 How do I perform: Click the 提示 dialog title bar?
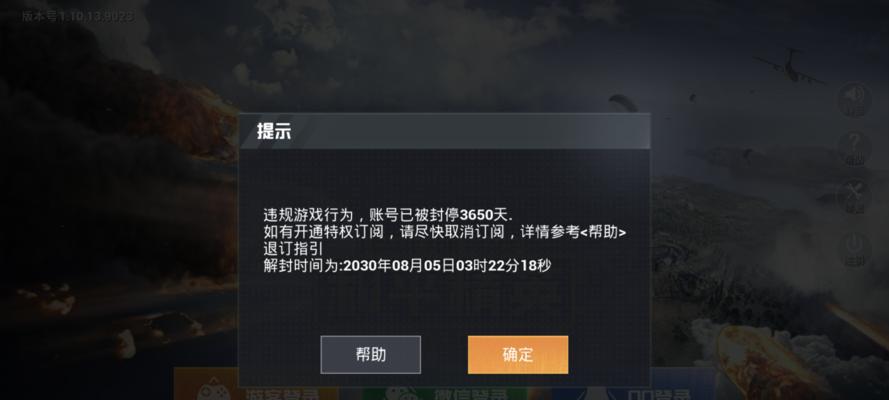pyautogui.click(x=444, y=131)
